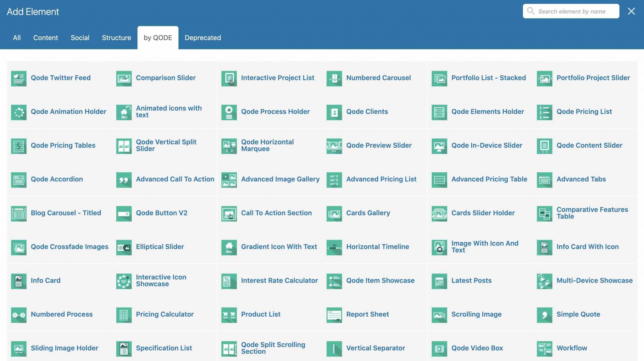The width and height of the screenshot is (644, 361).
Task: Select the Portfolio Project Slider icon
Action: point(545,78)
